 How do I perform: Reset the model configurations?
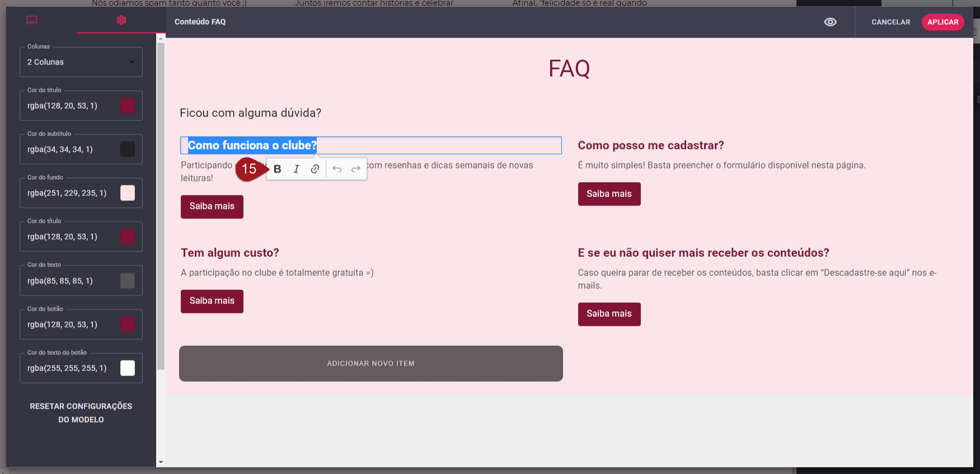coord(81,412)
